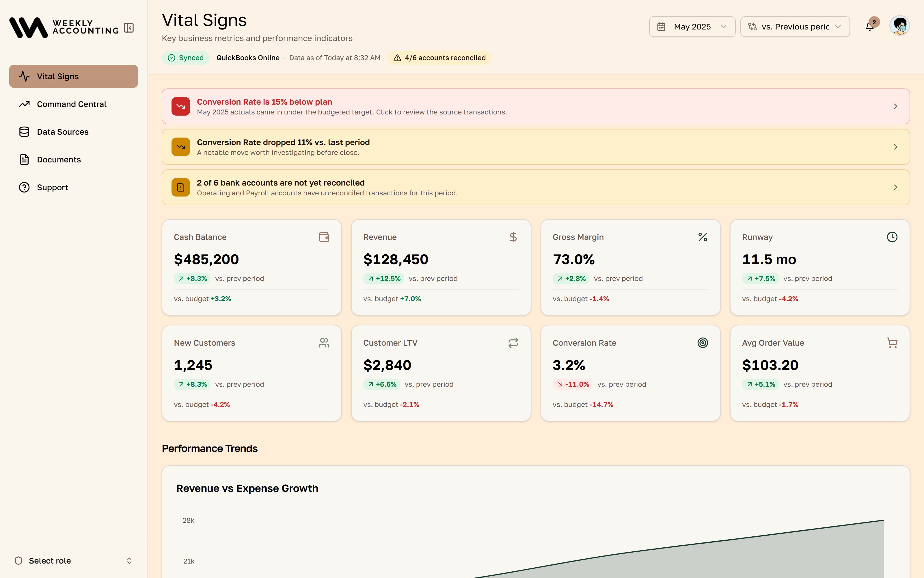Click Conversion Rate -11.0% change badge
Image resolution: width=924 pixels, height=578 pixels.
[x=572, y=384]
